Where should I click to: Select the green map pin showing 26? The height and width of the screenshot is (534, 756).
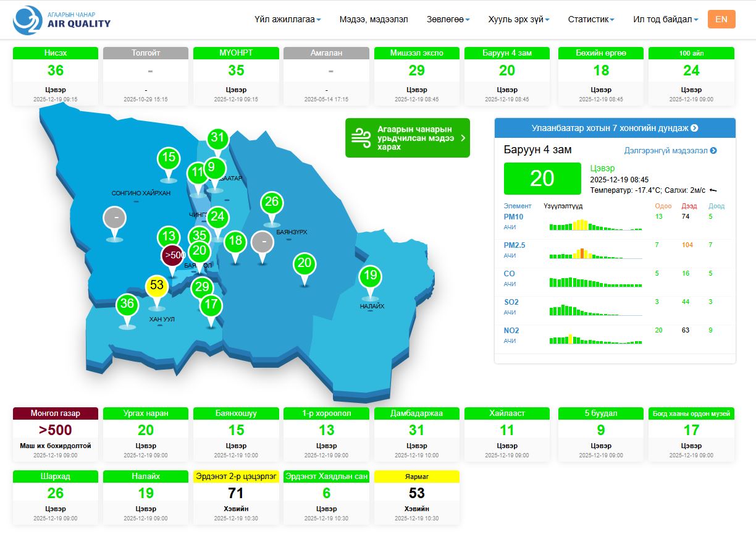[272, 202]
